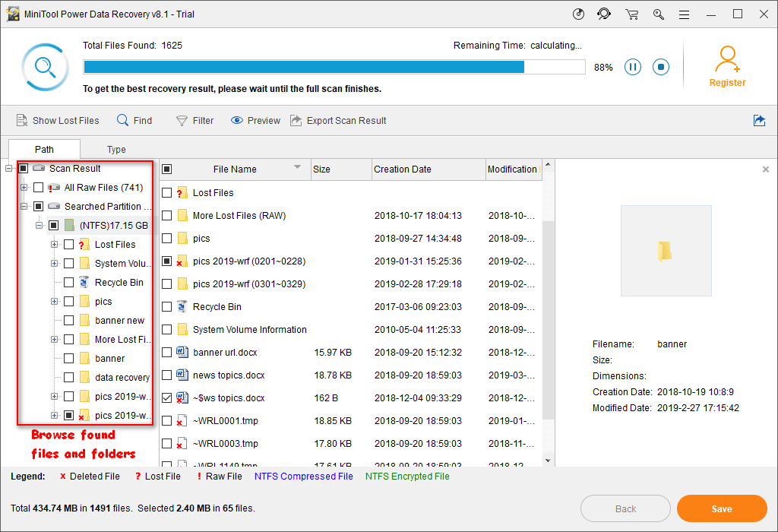The width and height of the screenshot is (778, 532).
Task: Collapse the (NTFS)17.15 GB node
Action: pyautogui.click(x=39, y=226)
